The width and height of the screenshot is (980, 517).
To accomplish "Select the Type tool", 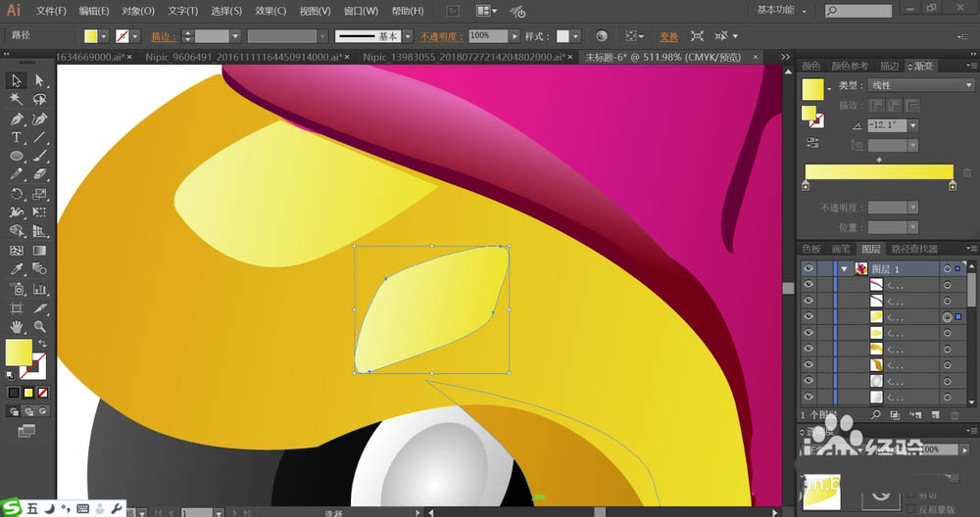I will pos(17,137).
